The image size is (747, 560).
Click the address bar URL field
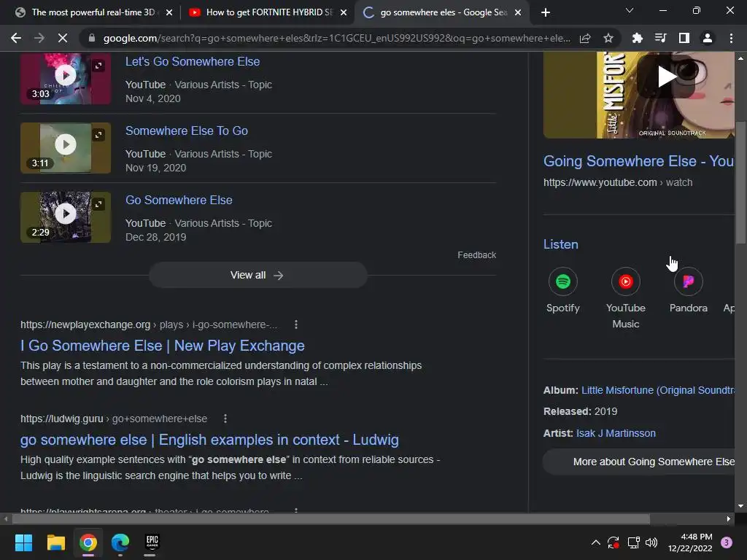coord(336,38)
